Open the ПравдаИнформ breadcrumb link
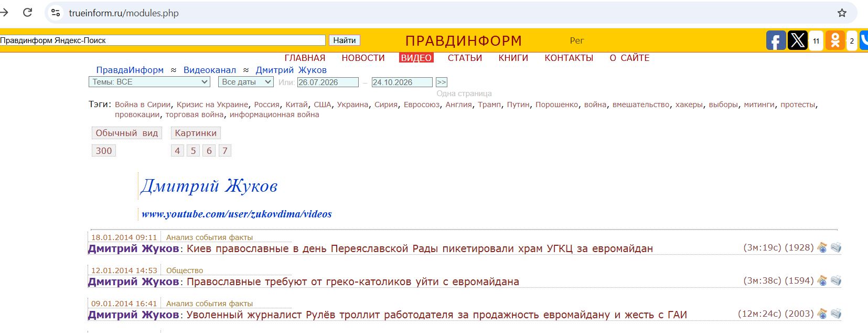Screen dimensions: 868x333 pyautogui.click(x=130, y=70)
